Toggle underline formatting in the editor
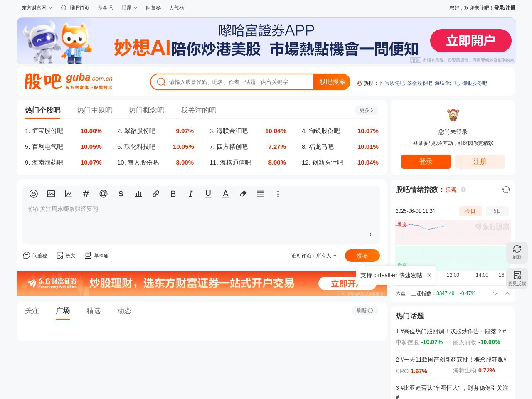 click(208, 194)
